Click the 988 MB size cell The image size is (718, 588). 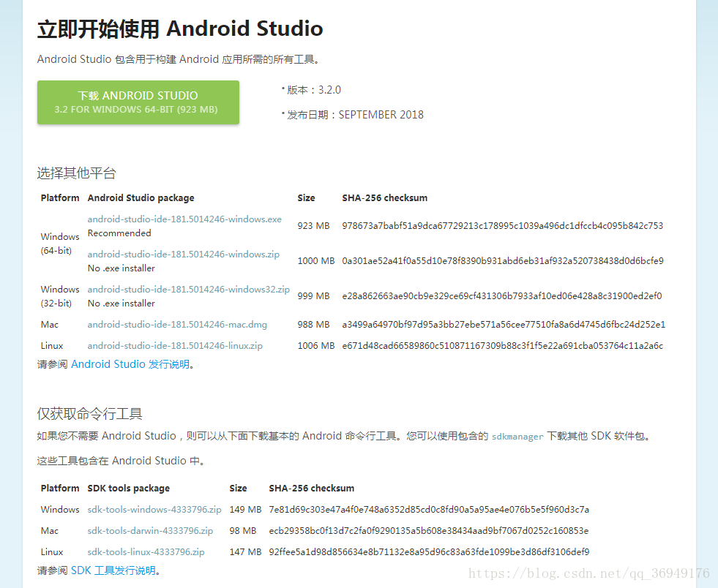click(314, 325)
